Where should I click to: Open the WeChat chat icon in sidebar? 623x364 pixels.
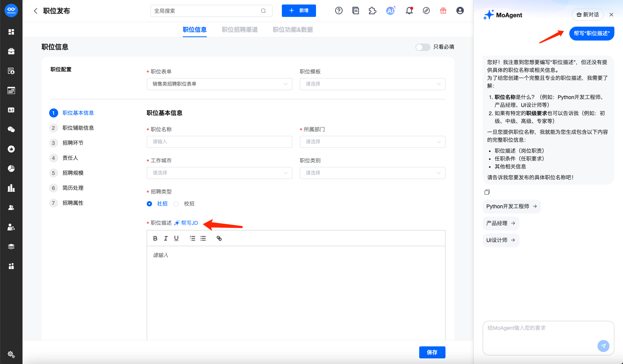11,129
